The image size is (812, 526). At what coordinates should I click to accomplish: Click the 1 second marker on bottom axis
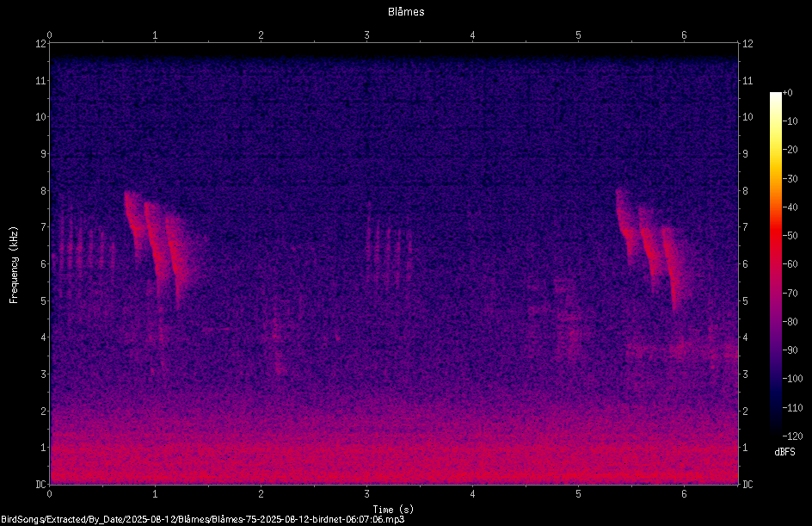click(x=155, y=494)
